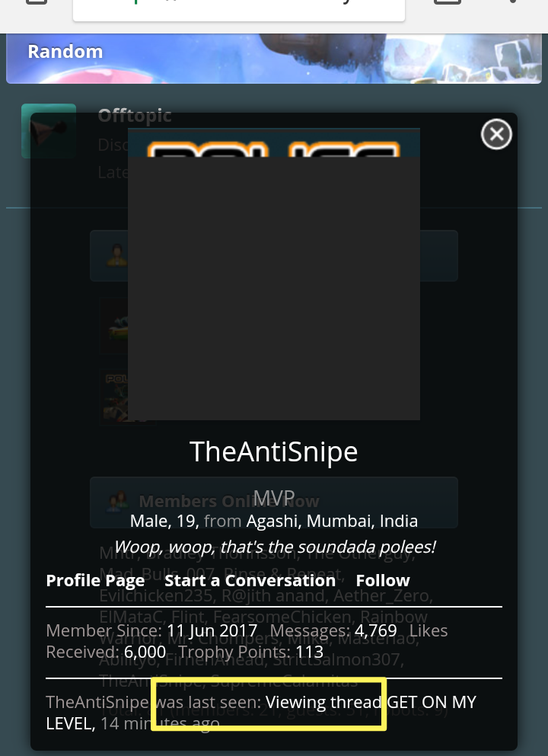Start a Conversation with TheAntiSnipe
Image resolution: width=548 pixels, height=756 pixels.
250,580
